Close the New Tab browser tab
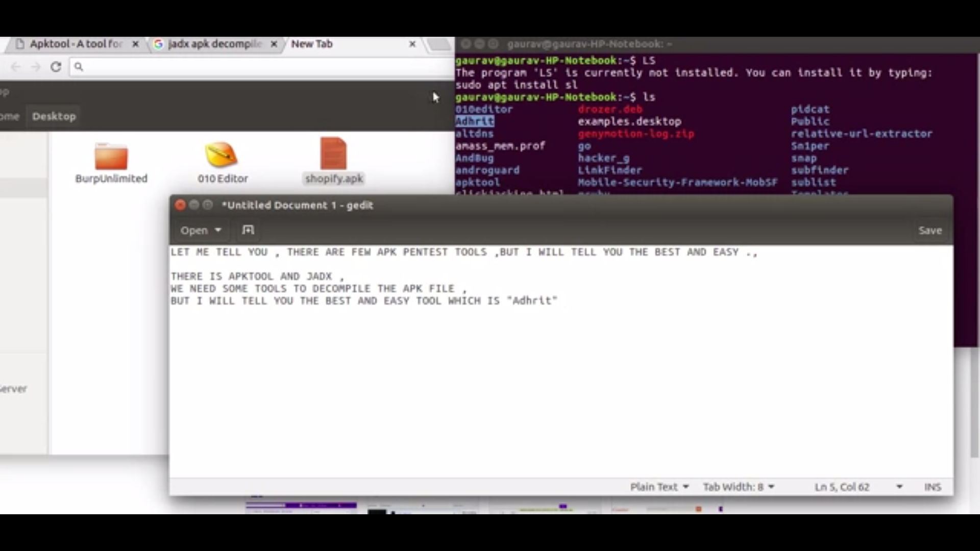 [412, 44]
